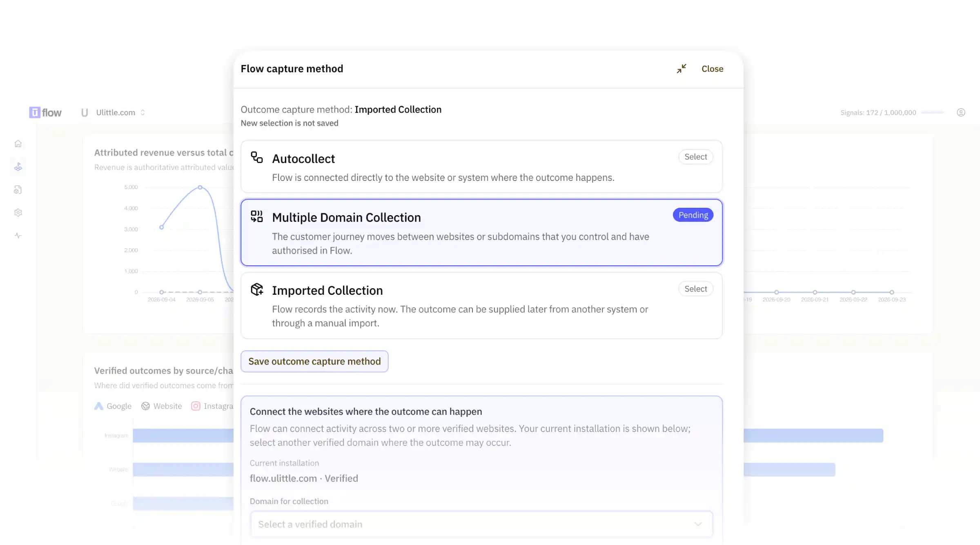Open the Home sidebar icon
The height and width of the screenshot is (545, 980).
(18, 144)
